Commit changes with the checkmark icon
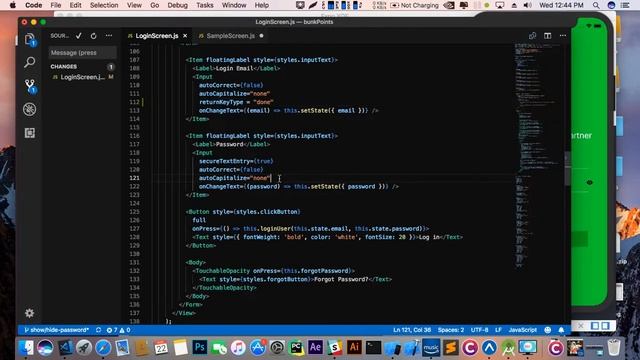The width and height of the screenshot is (640, 360). [78, 36]
